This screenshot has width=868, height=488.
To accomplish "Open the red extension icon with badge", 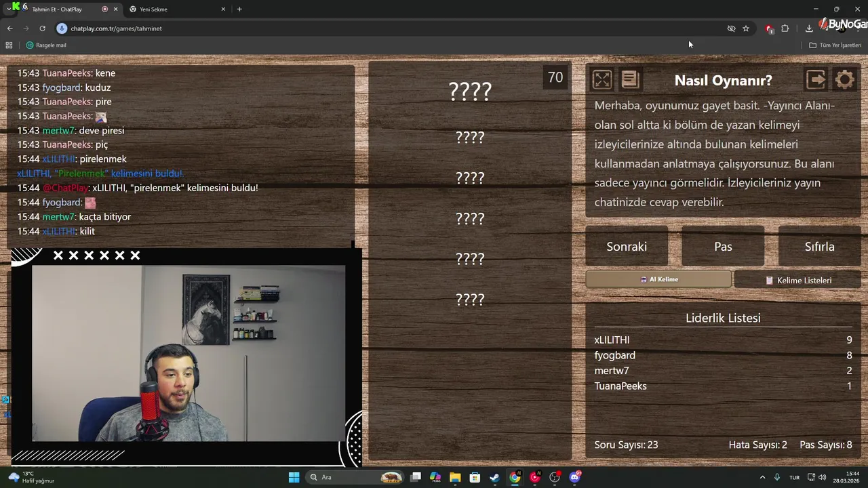I will point(769,28).
